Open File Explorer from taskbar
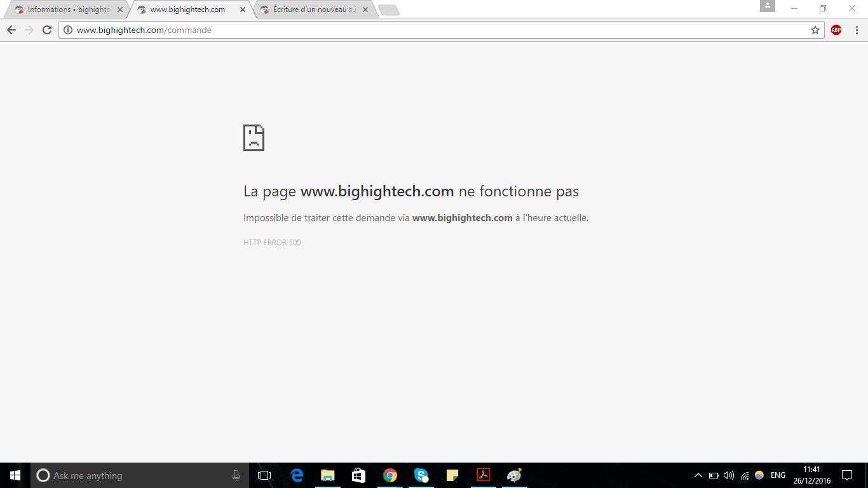The width and height of the screenshot is (868, 488). [x=328, y=475]
